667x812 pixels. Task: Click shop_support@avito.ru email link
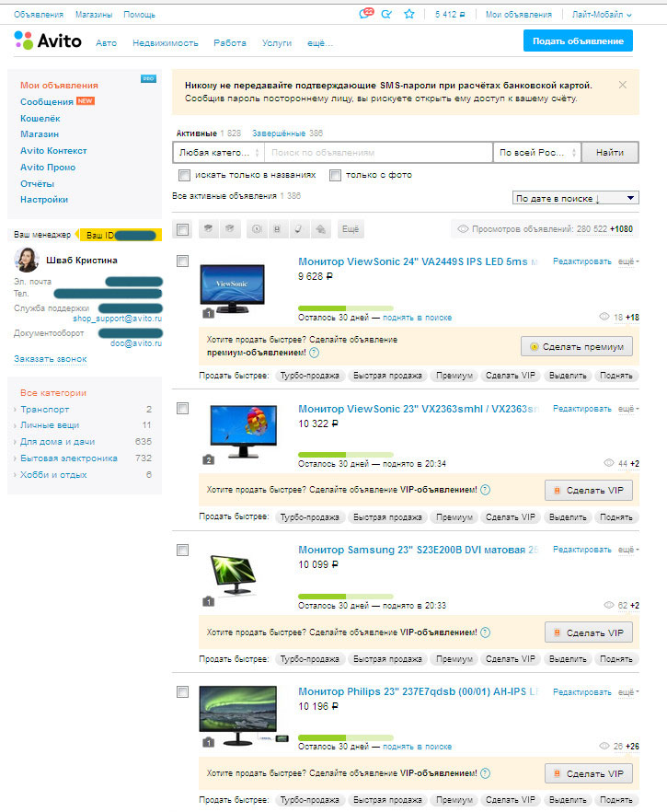pos(118,319)
